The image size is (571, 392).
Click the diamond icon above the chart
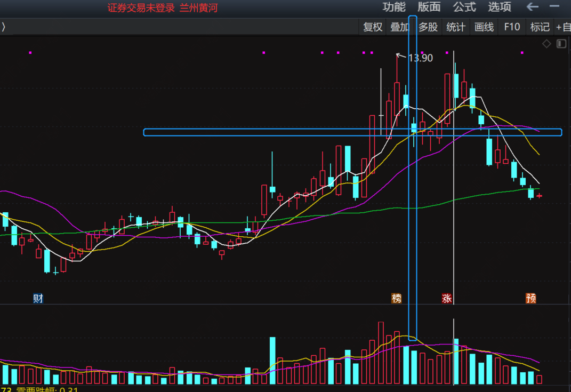click(546, 44)
